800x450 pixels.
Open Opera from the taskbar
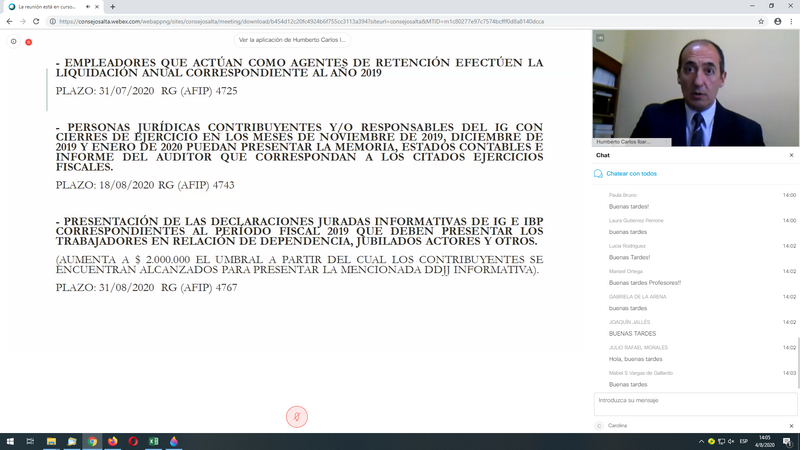click(x=133, y=441)
